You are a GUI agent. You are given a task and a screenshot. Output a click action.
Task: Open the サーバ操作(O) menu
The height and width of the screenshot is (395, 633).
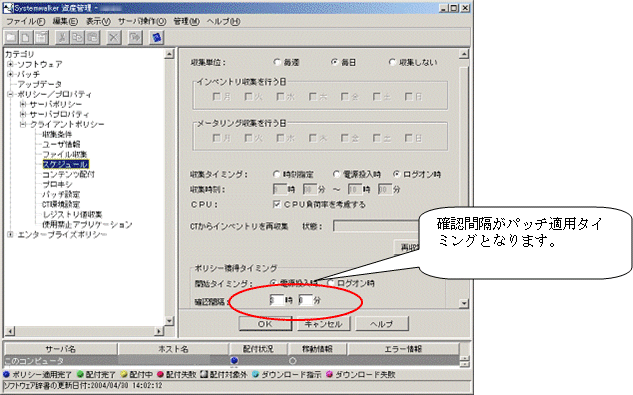click(142, 21)
